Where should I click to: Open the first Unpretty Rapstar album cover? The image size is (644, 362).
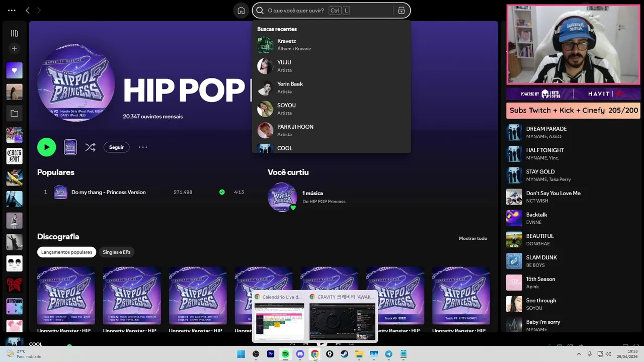pyautogui.click(x=66, y=296)
